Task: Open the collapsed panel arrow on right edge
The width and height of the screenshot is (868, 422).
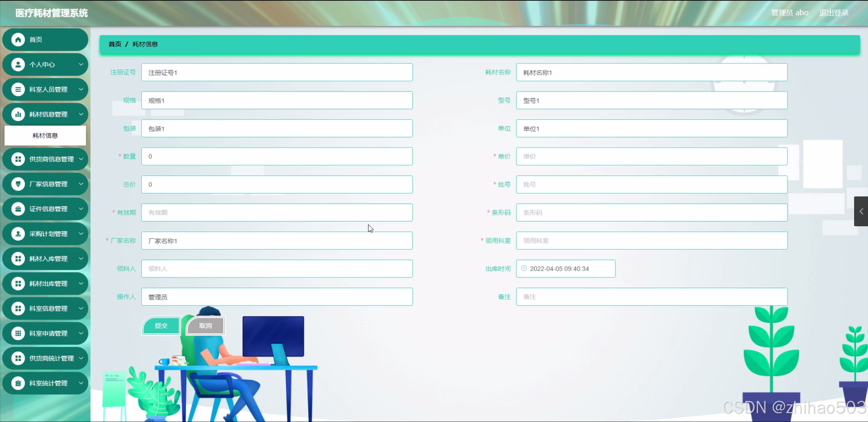Action: point(861,211)
